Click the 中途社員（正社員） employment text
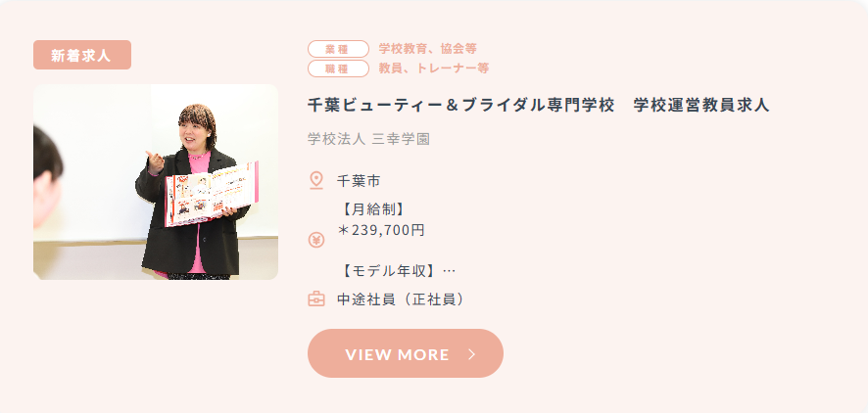Viewport: 868px width, 413px height. (x=402, y=299)
